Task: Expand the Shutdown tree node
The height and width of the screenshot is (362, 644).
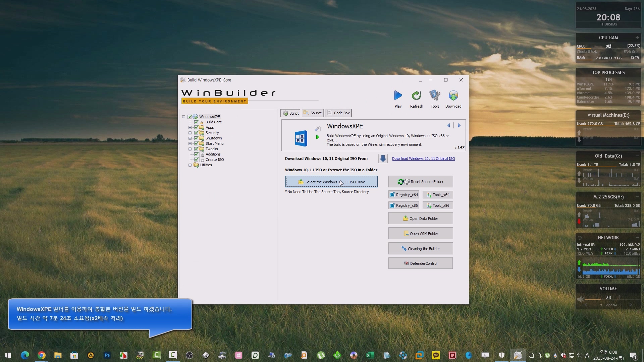Action: [190, 138]
